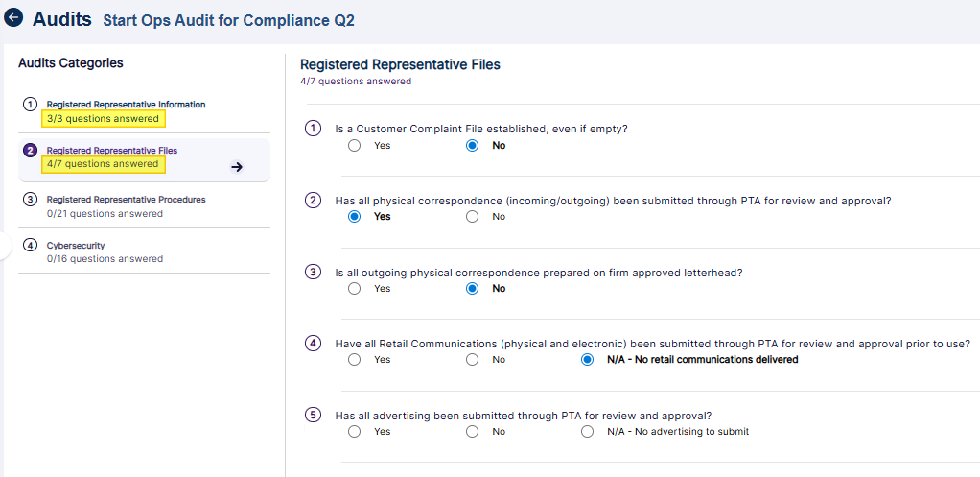Open Registered Representative Procedures category

126,200
